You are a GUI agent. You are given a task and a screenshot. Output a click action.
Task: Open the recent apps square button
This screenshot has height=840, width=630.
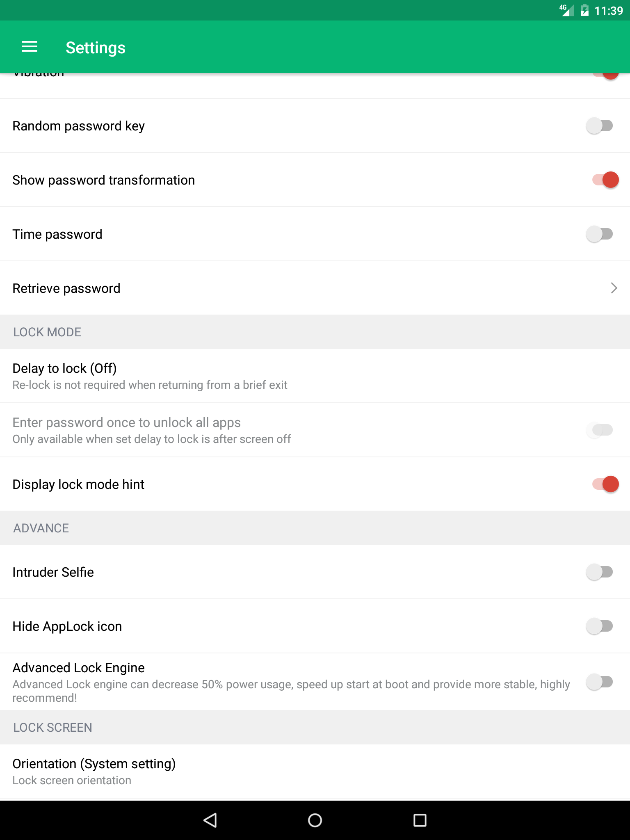point(420,821)
